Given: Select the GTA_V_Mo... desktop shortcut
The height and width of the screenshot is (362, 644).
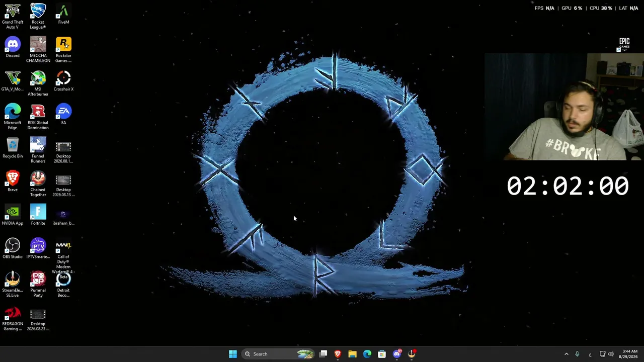Looking at the screenshot, I should 13,81.
